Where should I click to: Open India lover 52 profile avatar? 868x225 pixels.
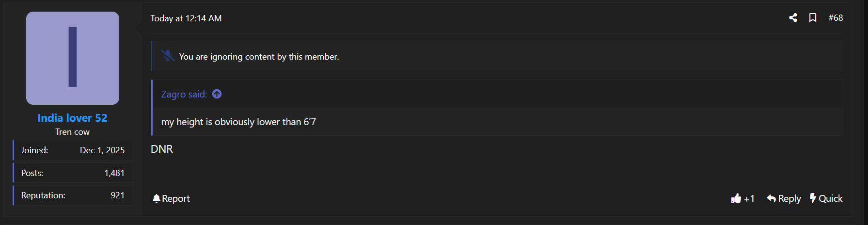click(x=73, y=58)
